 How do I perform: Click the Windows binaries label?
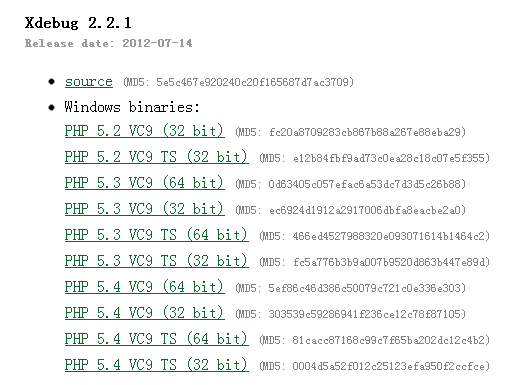pyautogui.click(x=132, y=107)
